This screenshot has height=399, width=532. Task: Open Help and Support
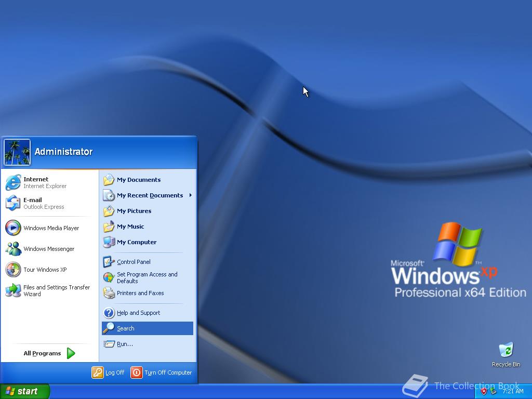point(138,312)
